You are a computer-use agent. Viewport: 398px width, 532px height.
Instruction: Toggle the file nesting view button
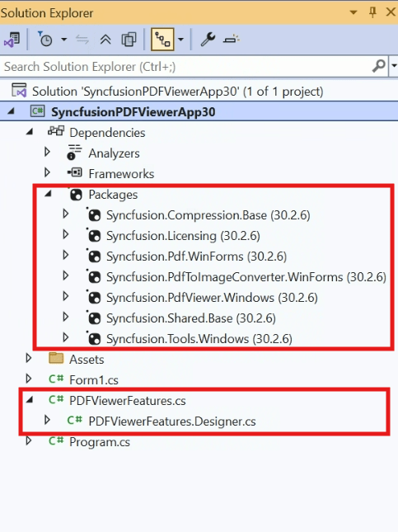pyautogui.click(x=162, y=40)
